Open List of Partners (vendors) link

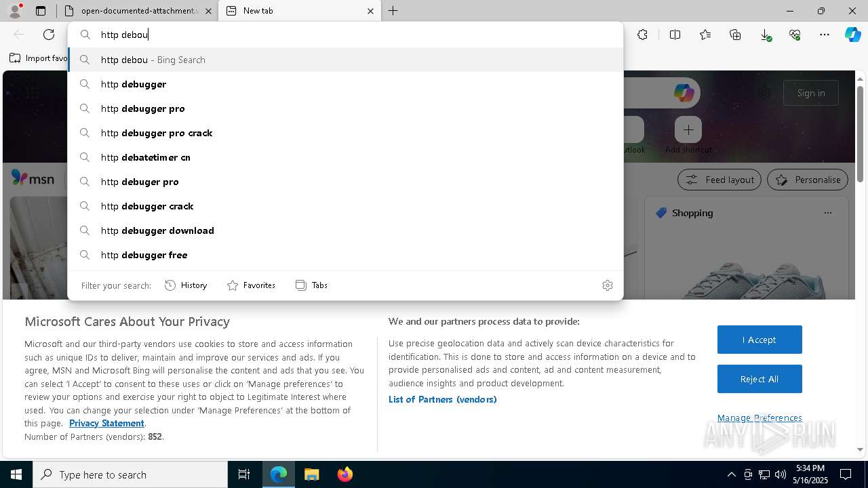(443, 399)
